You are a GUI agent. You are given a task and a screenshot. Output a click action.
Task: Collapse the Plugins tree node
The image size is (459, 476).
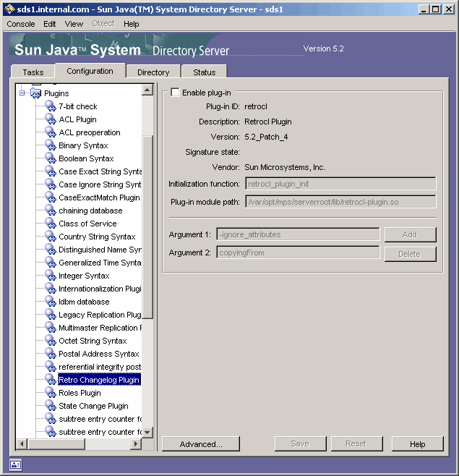click(22, 93)
